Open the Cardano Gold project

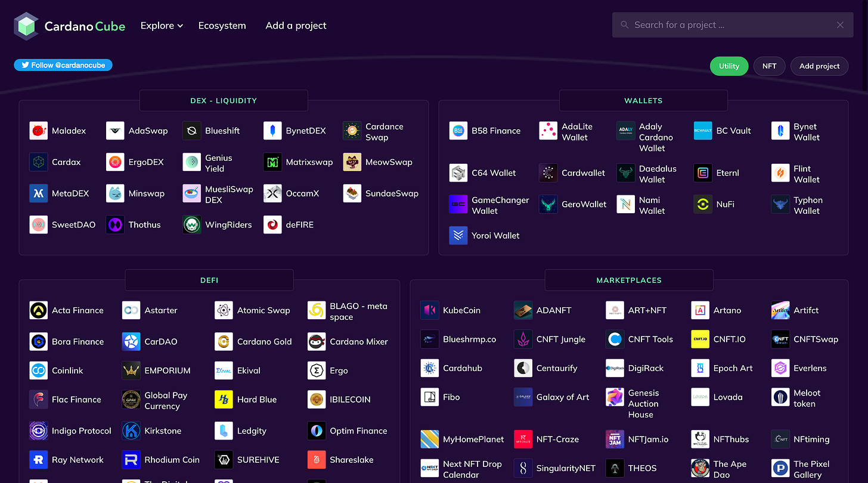265,342
